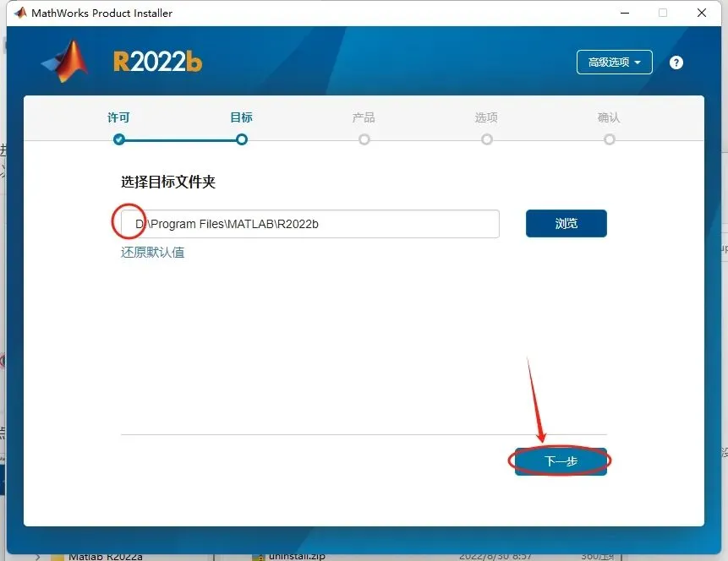Click the 浏览 (Browse) button
This screenshot has width=728, height=561.
pos(566,223)
